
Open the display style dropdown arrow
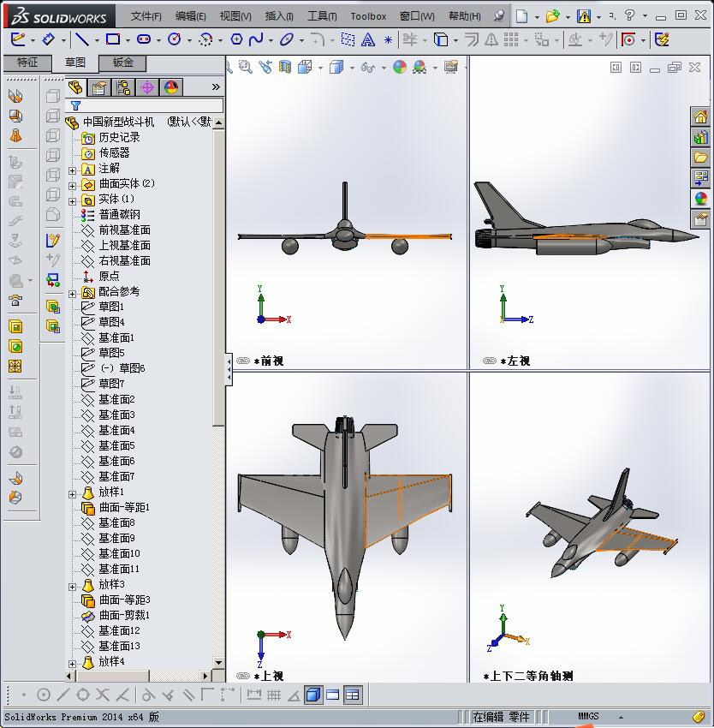(x=351, y=69)
